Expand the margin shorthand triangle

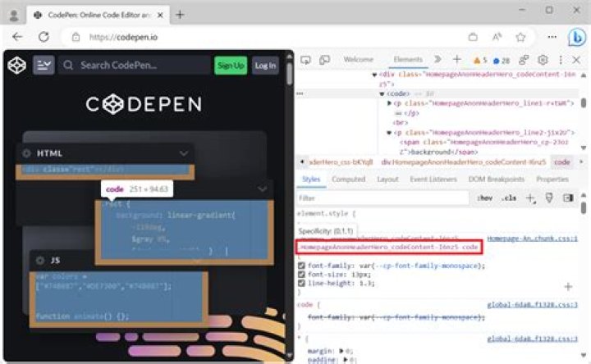pyautogui.click(x=341, y=351)
